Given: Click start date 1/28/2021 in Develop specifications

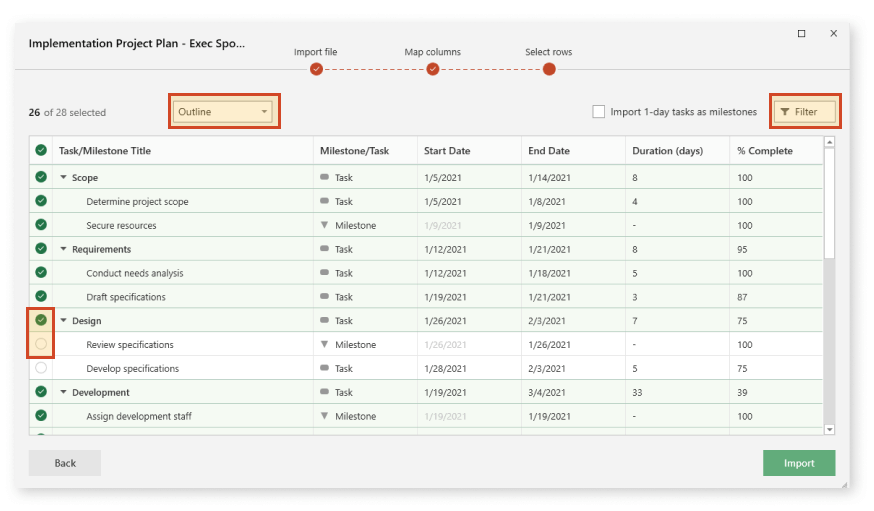Looking at the screenshot, I should click(445, 368).
